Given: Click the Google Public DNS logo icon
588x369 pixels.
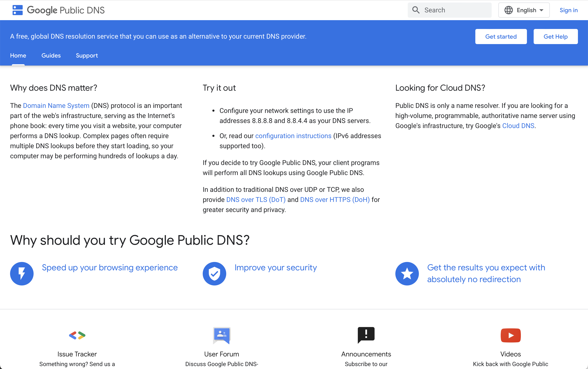Looking at the screenshot, I should 17,10.
